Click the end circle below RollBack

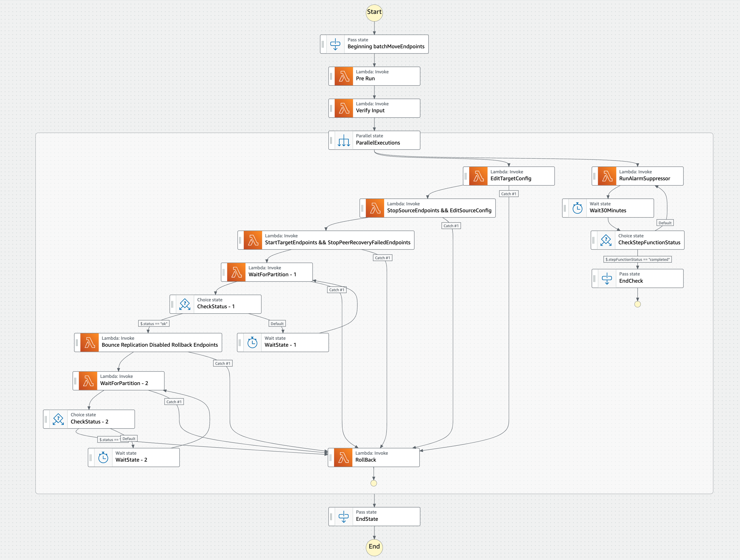pos(374,483)
